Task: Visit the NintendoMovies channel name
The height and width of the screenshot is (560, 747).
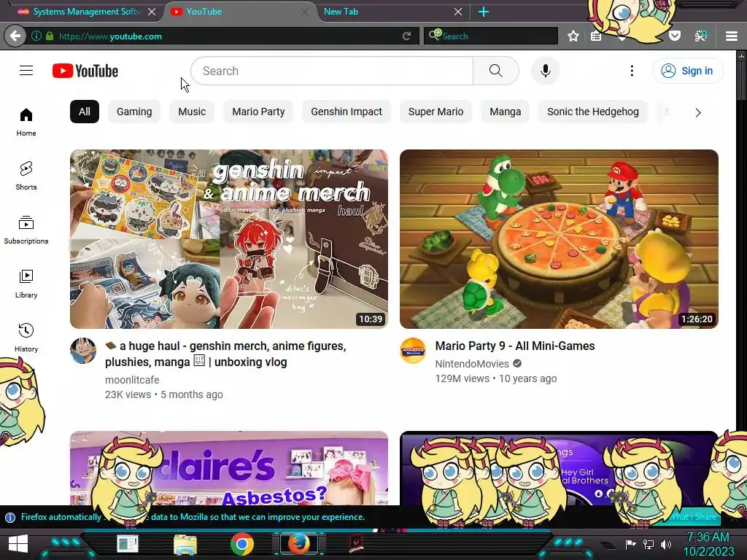Action: (x=472, y=364)
